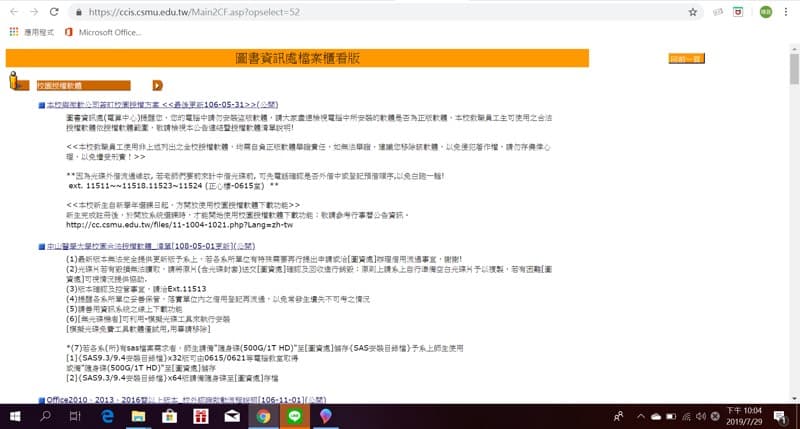Click the blue bullet beside the 108-05-01 link
Screen dimensions: 800x429
pos(42,247)
